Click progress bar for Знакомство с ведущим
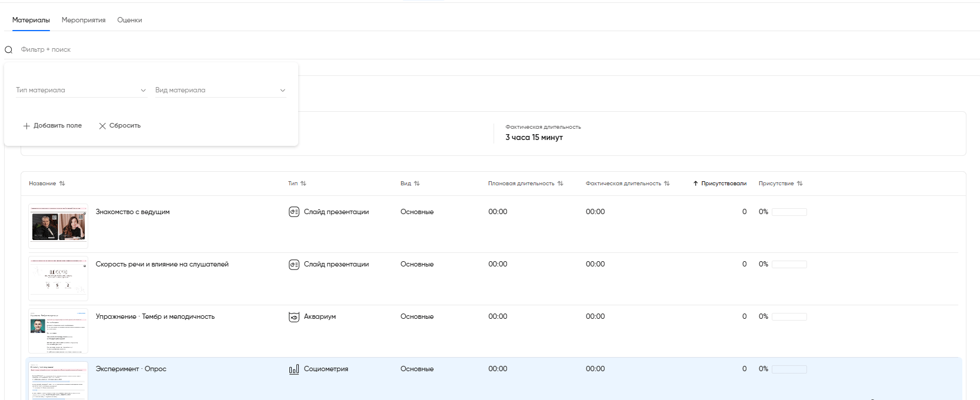The width and height of the screenshot is (980, 400). (789, 212)
